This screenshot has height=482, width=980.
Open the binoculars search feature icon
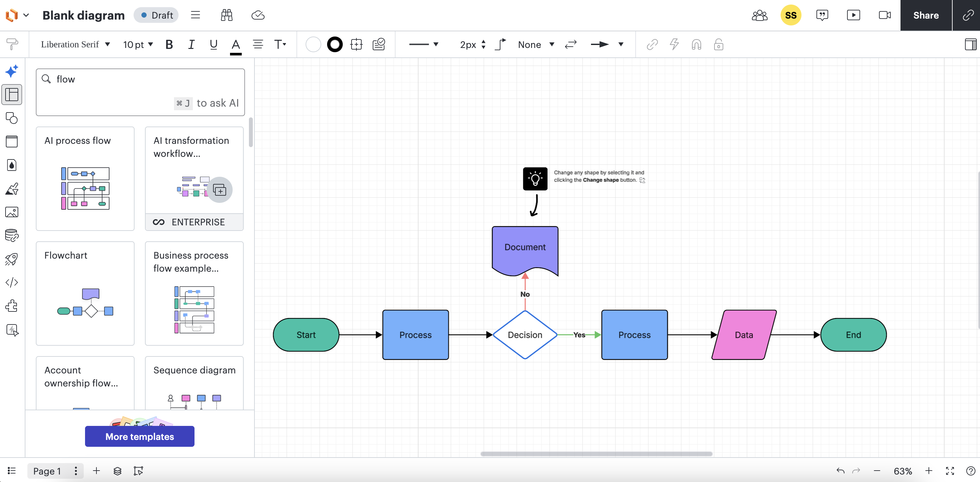point(227,15)
